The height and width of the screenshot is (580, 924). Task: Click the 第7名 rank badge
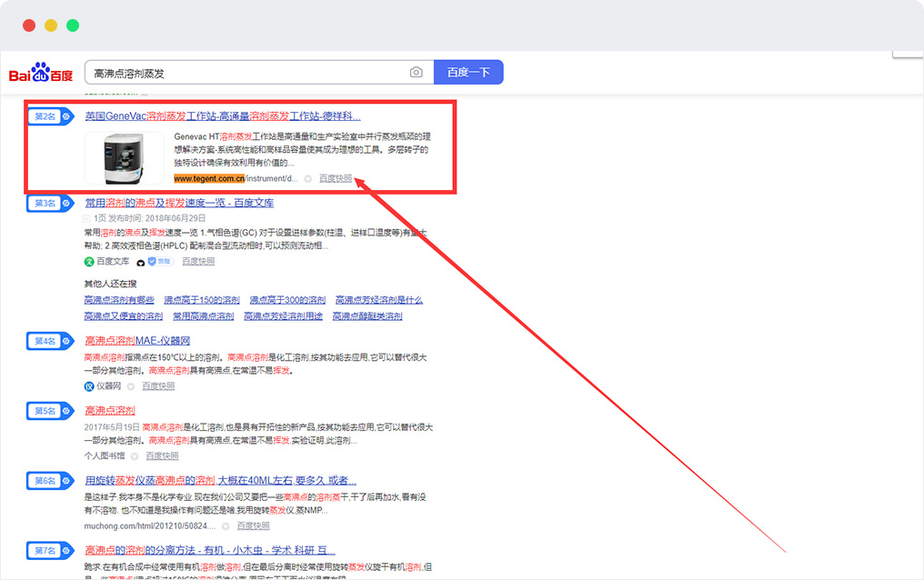tap(50, 551)
